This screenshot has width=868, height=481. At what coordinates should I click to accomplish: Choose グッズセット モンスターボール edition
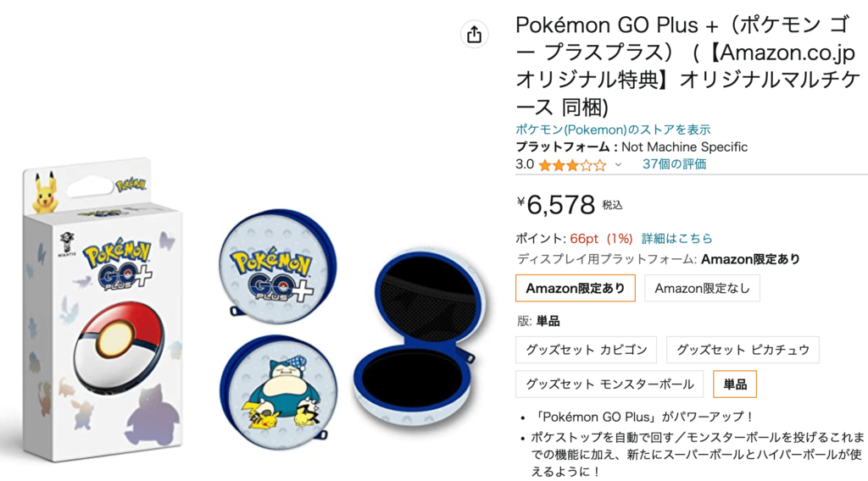(x=609, y=384)
